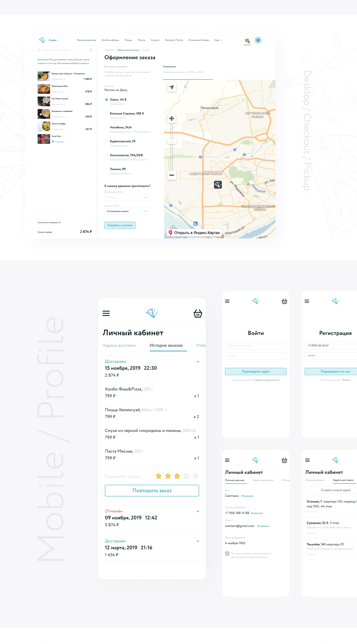Screen dimensions: 357x644
Task: Open the Время доставки dropdown
Action: (x=127, y=211)
